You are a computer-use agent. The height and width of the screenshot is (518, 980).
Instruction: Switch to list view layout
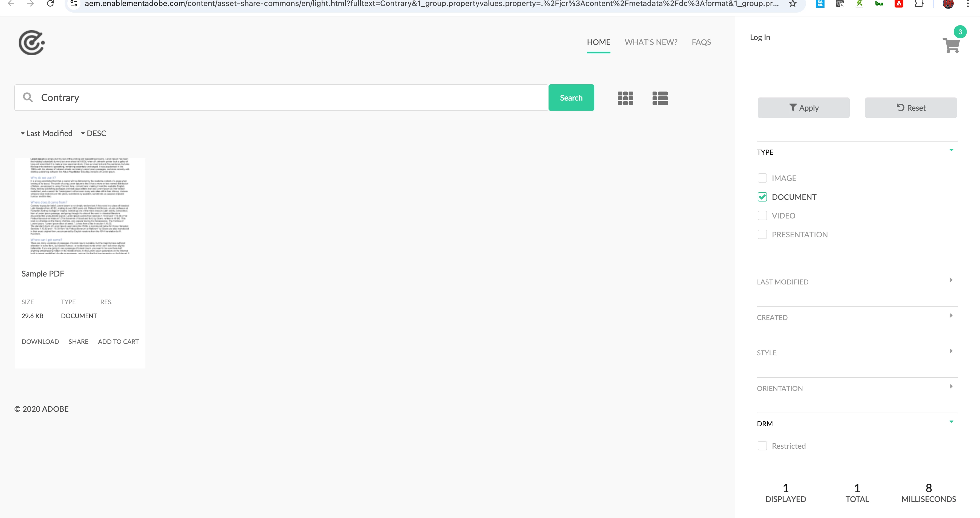click(660, 98)
